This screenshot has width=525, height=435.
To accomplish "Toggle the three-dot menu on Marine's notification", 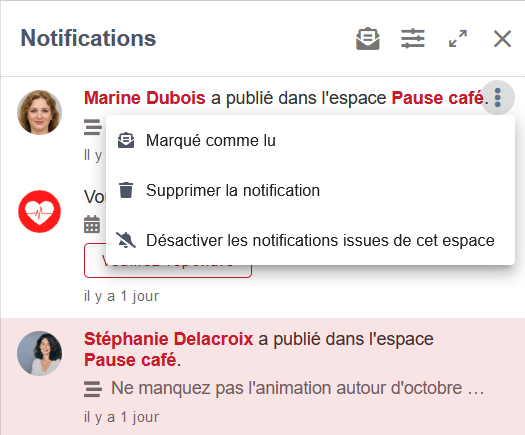I will coord(498,98).
